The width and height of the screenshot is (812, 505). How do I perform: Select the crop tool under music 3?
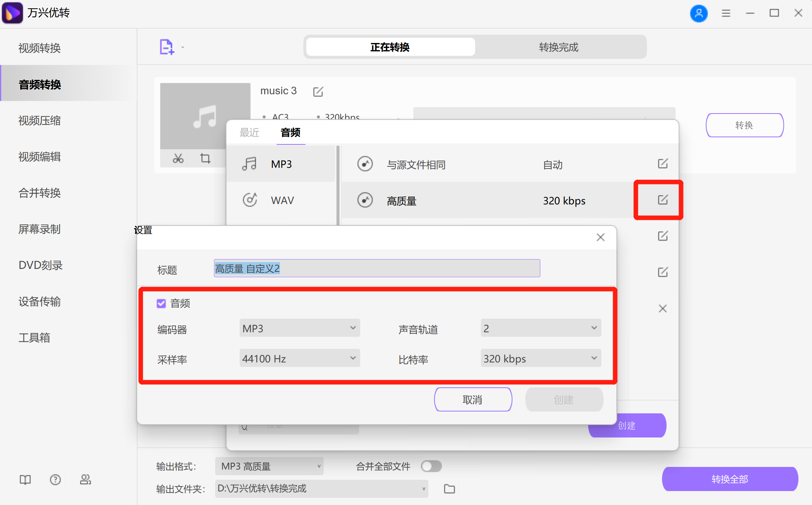click(205, 158)
